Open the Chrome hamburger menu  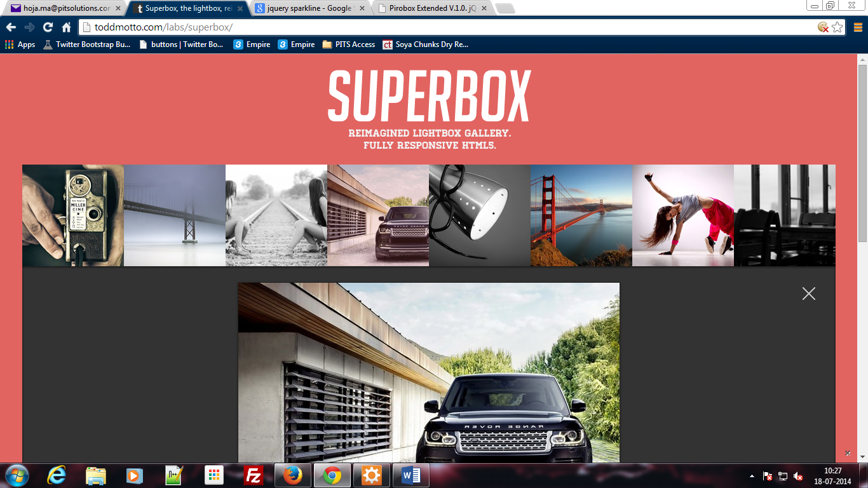[858, 27]
